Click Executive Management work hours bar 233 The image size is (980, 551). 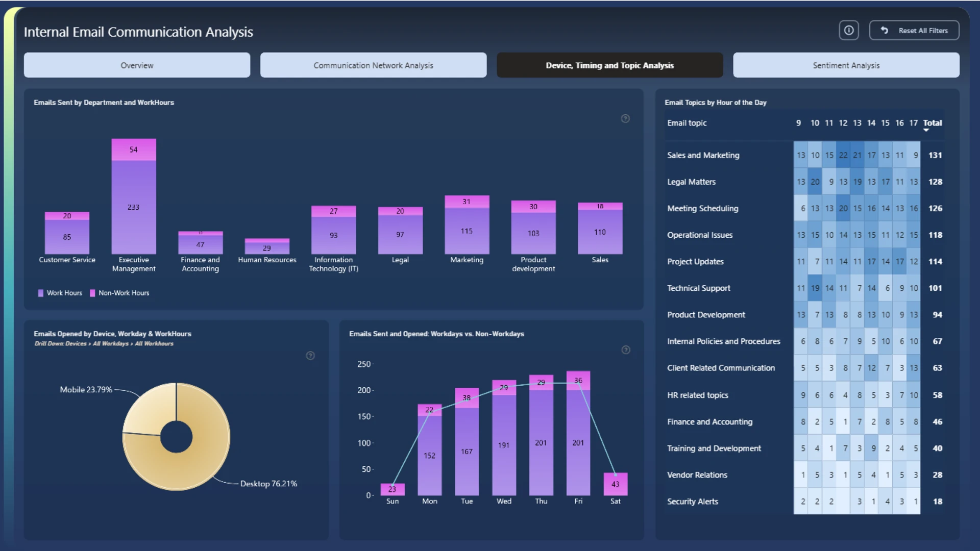pyautogui.click(x=134, y=207)
